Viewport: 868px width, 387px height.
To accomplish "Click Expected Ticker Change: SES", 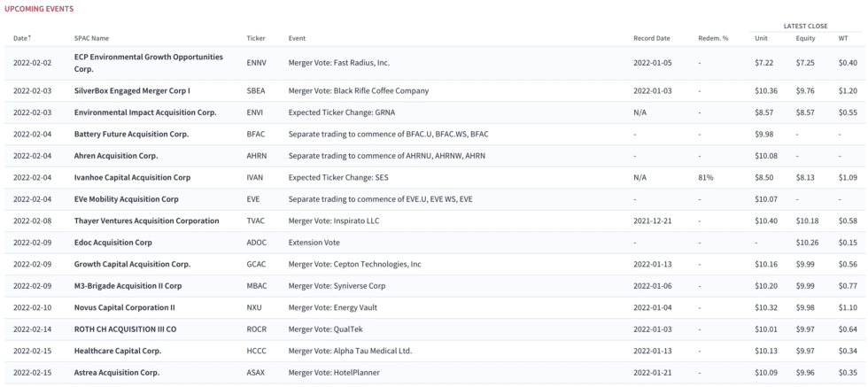I will [x=338, y=178].
